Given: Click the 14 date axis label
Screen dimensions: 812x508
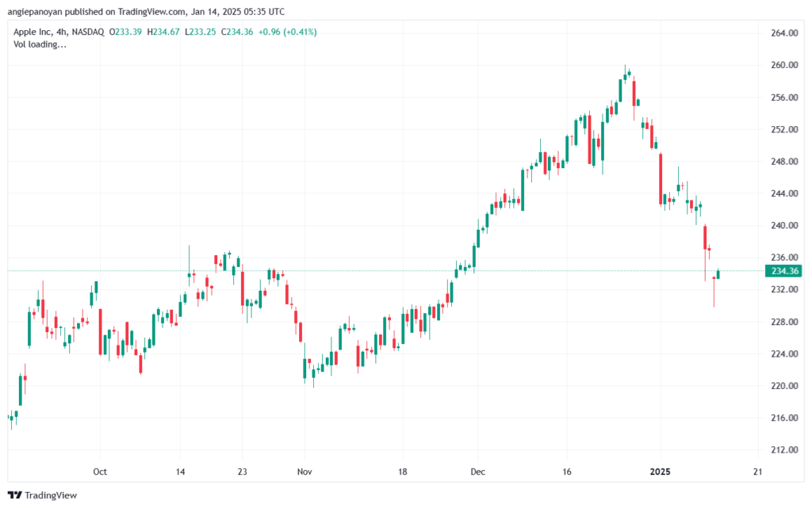Looking at the screenshot, I should tap(180, 472).
